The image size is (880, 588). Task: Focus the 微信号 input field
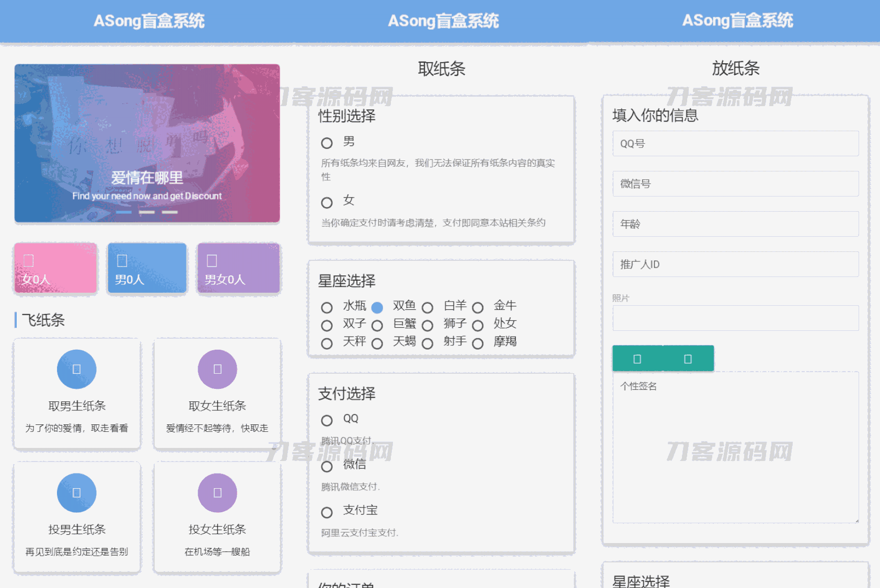(736, 184)
